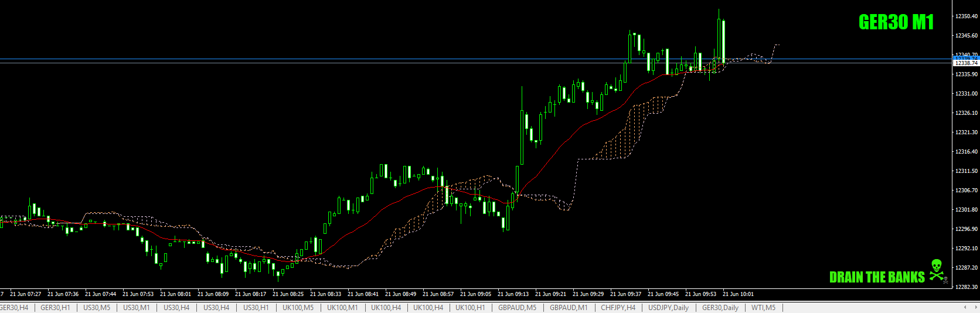Click the 21 Jun 09:13 time label
The width and height of the screenshot is (980, 313).
coord(513,294)
